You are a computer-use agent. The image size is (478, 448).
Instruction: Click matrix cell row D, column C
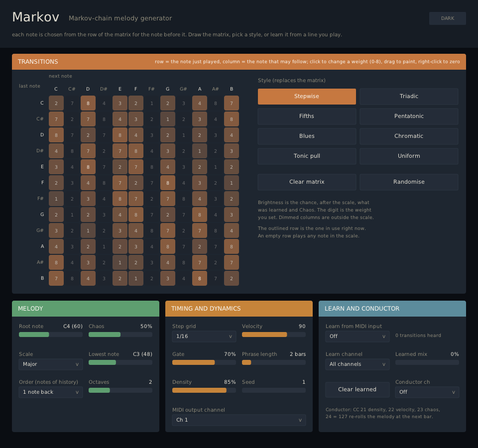(x=56, y=135)
